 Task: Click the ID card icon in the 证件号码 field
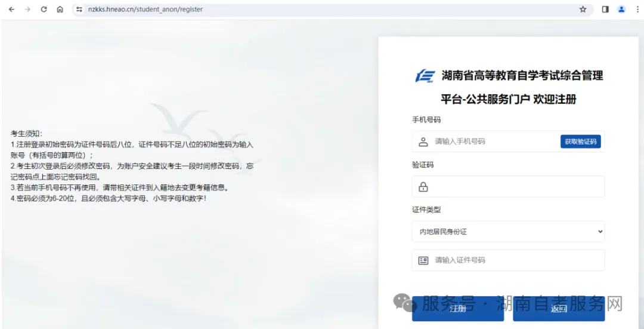click(423, 260)
